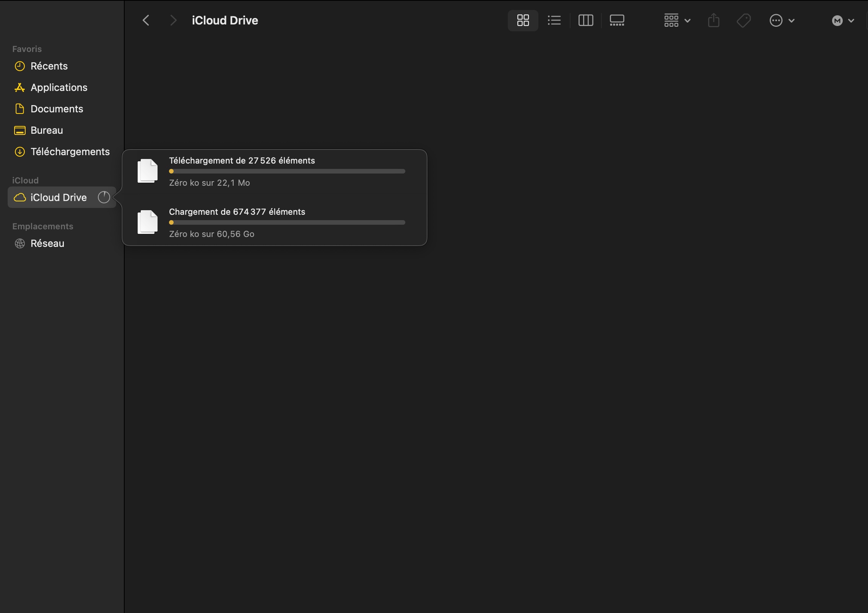The height and width of the screenshot is (613, 868).
Task: Go back with the left chevron
Action: [x=146, y=20]
